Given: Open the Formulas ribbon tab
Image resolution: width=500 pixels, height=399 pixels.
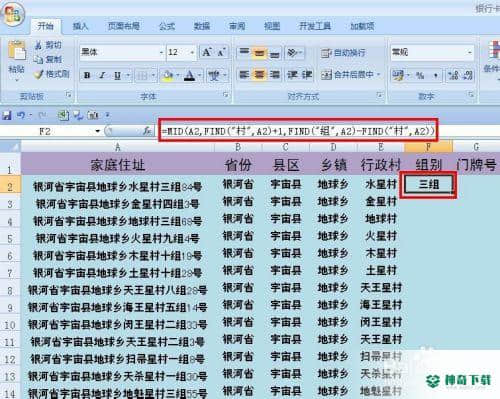Looking at the screenshot, I should point(167,26).
